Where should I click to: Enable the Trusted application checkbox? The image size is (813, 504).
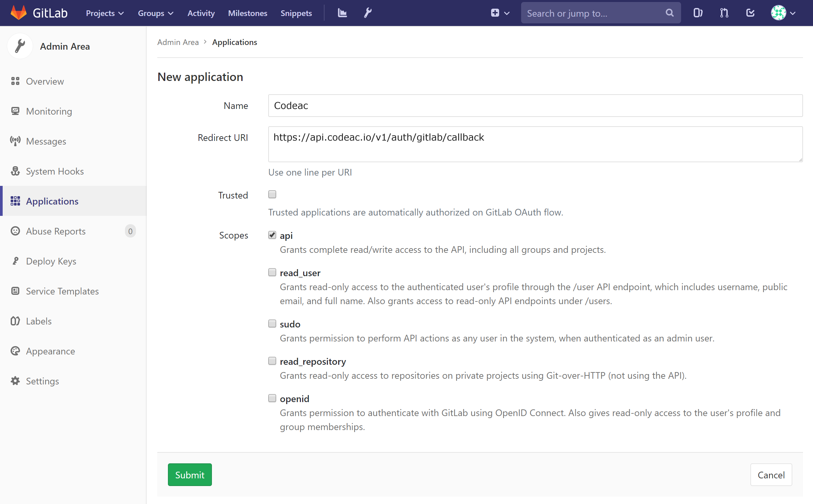click(272, 194)
